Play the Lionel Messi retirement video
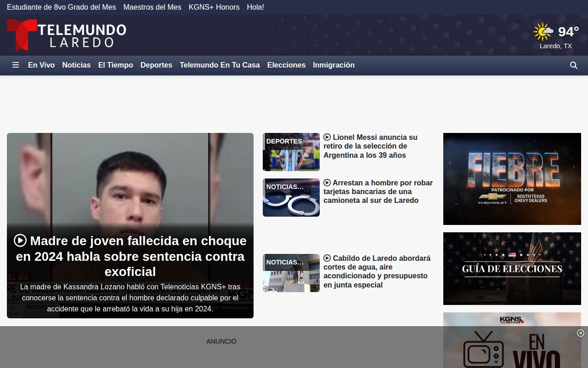 click(x=327, y=137)
